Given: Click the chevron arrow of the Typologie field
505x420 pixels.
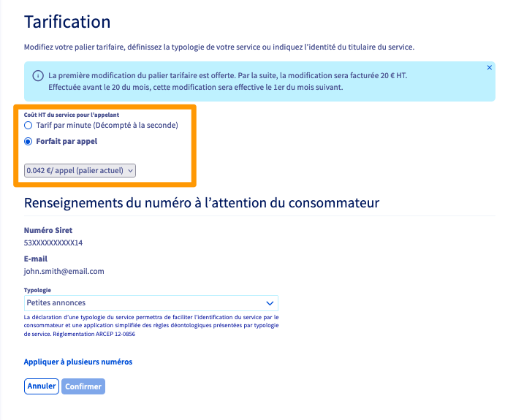Looking at the screenshot, I should point(270,302).
